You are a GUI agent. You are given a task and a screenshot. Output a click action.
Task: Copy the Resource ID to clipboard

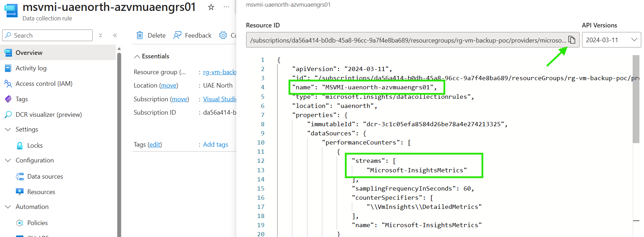[572, 40]
